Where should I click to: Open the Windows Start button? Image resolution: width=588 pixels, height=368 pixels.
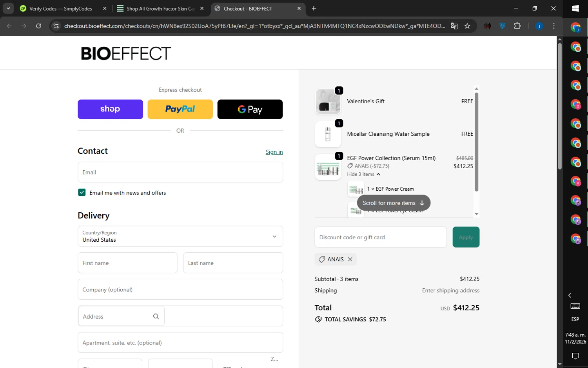pyautogui.click(x=575, y=9)
